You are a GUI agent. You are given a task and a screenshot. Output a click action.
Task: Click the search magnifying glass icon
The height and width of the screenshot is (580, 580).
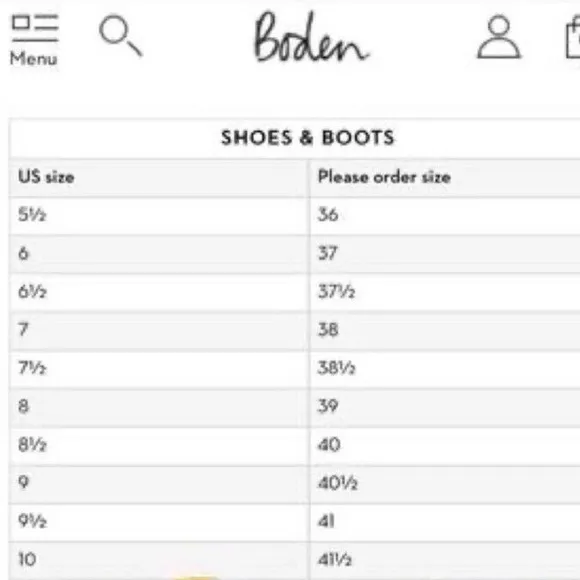pyautogui.click(x=121, y=36)
